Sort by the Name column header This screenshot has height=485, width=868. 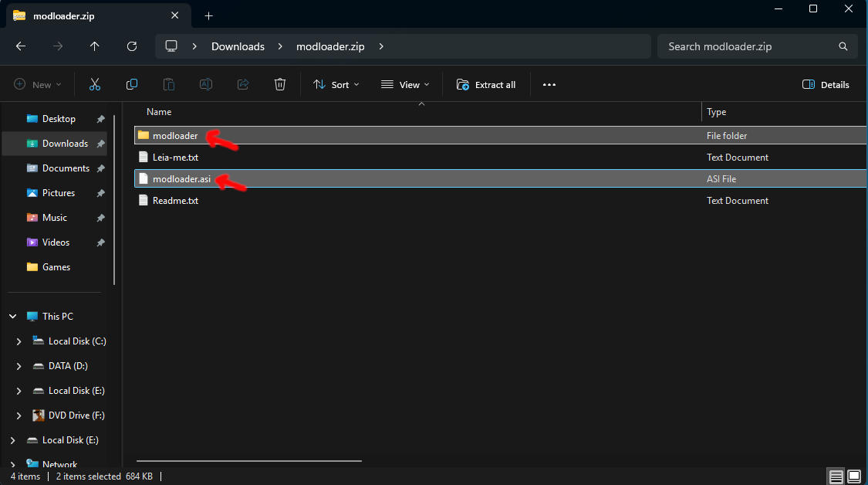tap(159, 111)
